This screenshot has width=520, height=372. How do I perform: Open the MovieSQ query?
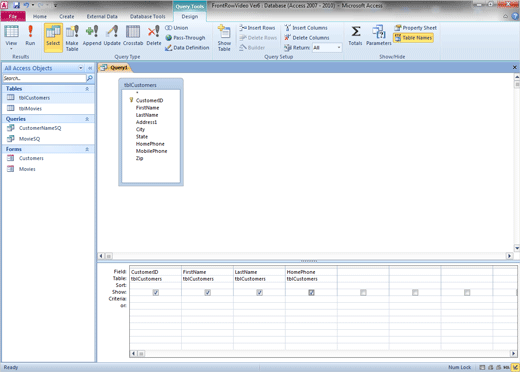point(48,139)
